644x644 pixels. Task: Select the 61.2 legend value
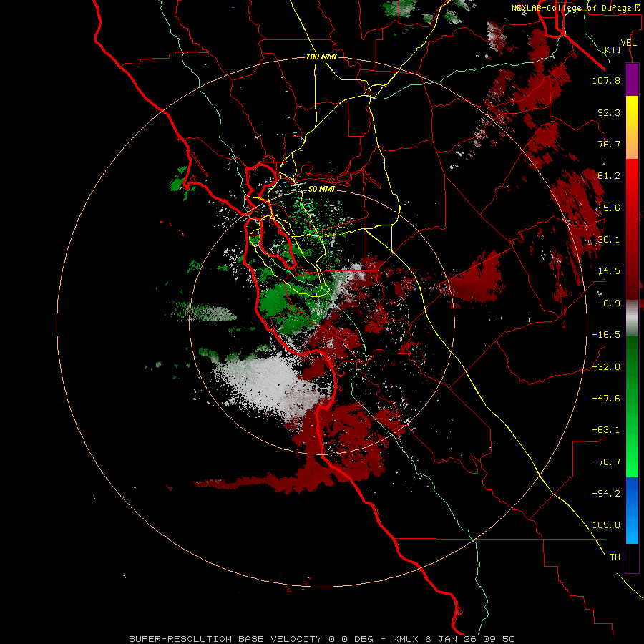609,176
